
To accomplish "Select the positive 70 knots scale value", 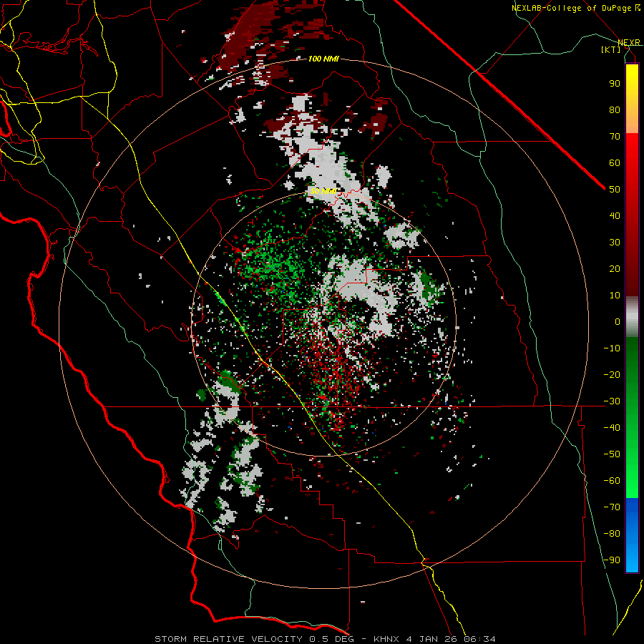I will (x=615, y=137).
